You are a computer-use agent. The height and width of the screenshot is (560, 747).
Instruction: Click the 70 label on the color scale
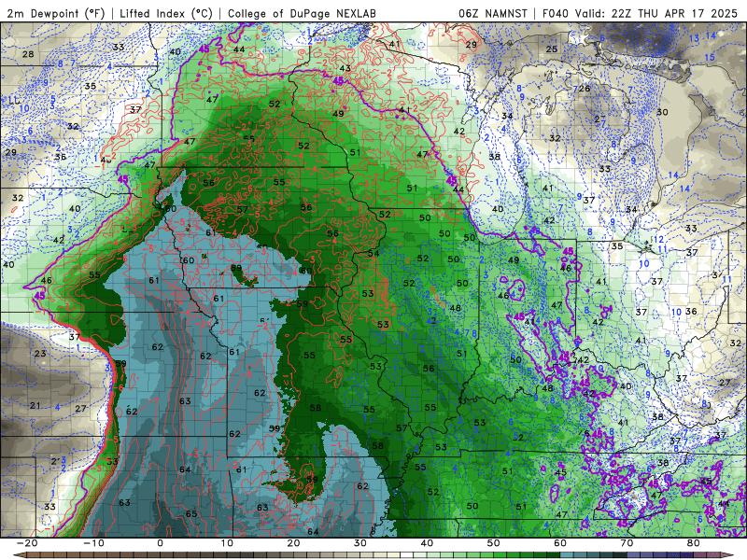627,543
